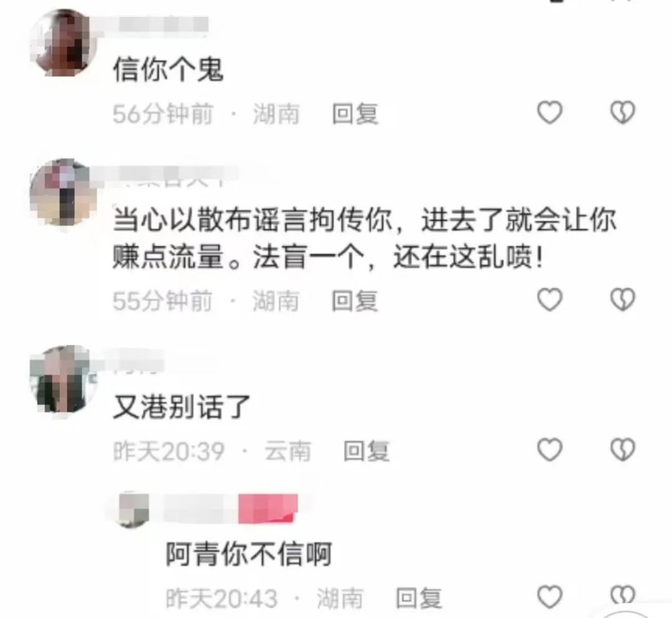Select the comment text "又港别话了"

[x=181, y=407]
